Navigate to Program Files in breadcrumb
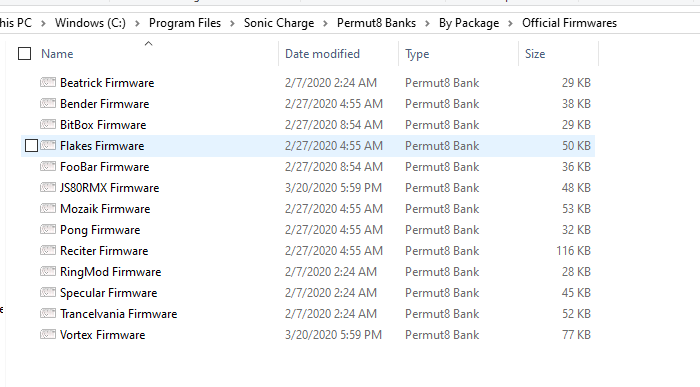The height and width of the screenshot is (387, 700). coord(185,23)
